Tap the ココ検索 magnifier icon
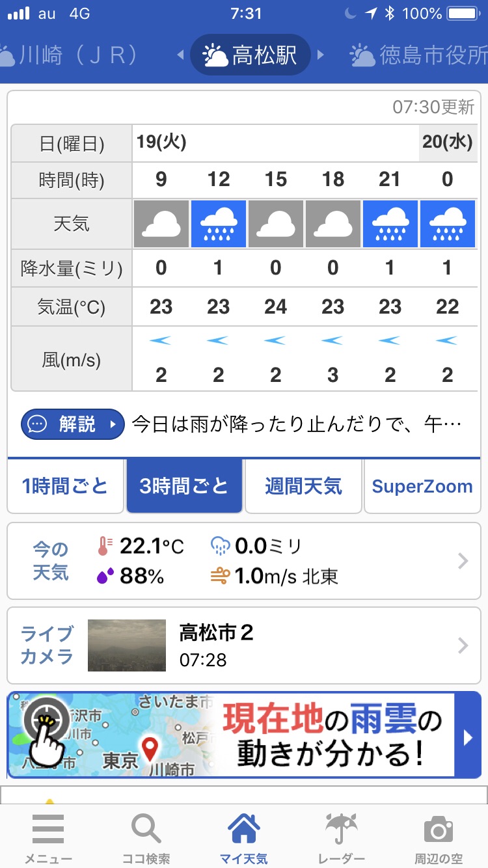 click(x=146, y=831)
